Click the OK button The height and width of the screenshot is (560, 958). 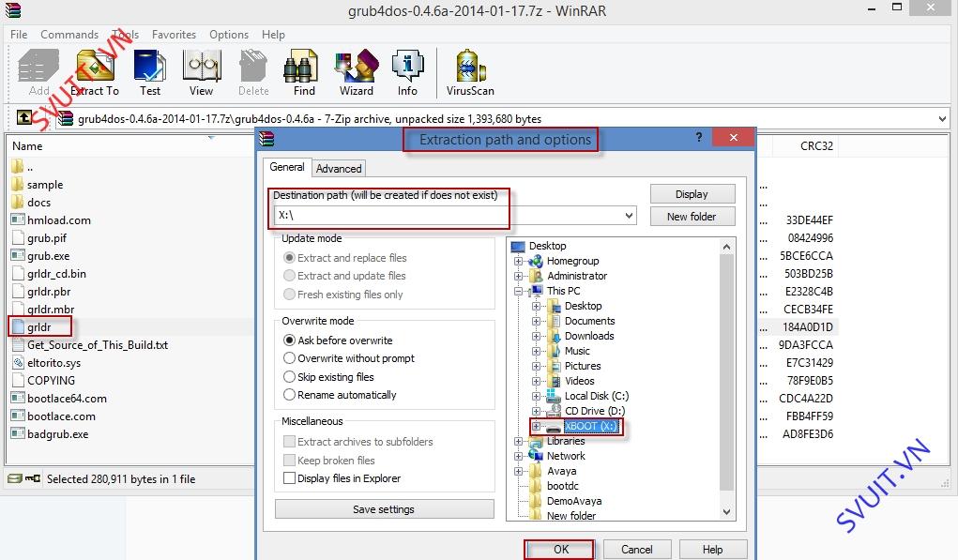point(561,549)
